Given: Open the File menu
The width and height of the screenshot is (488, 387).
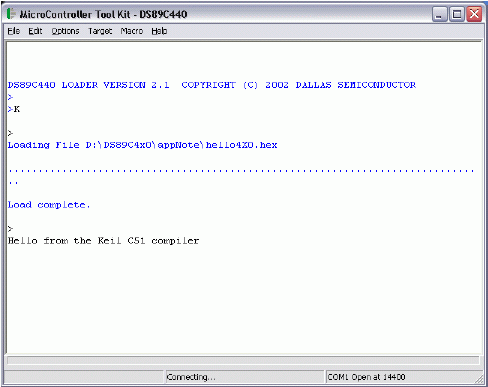Looking at the screenshot, I should [x=14, y=31].
